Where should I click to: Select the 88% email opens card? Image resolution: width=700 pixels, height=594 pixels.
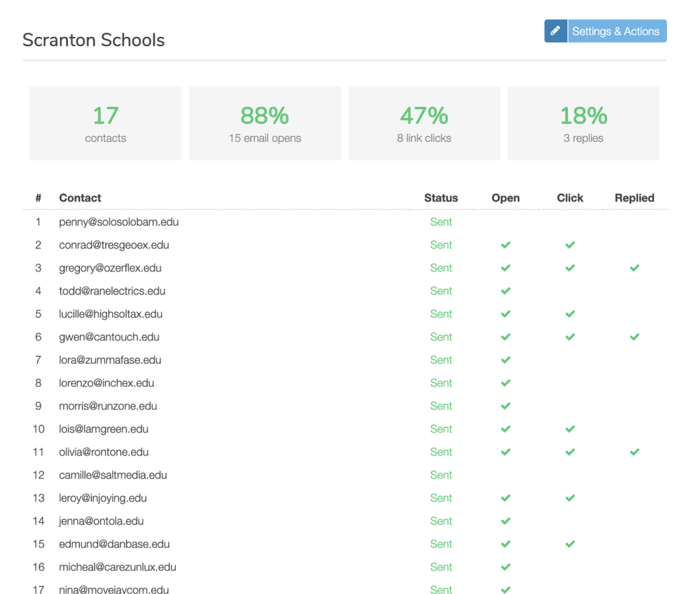(265, 123)
